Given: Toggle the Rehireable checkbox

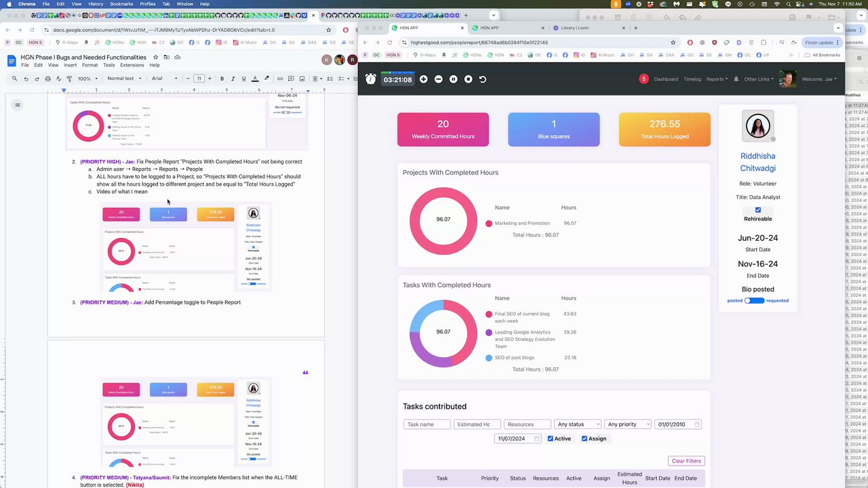Looking at the screenshot, I should pyautogui.click(x=757, y=210).
